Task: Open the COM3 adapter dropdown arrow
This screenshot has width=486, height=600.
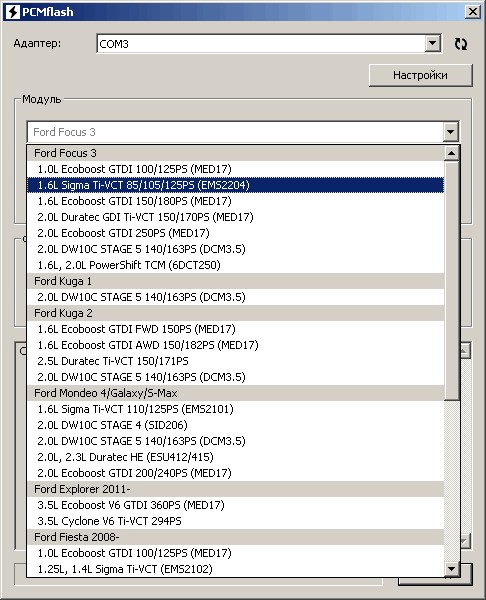Action: [432, 44]
